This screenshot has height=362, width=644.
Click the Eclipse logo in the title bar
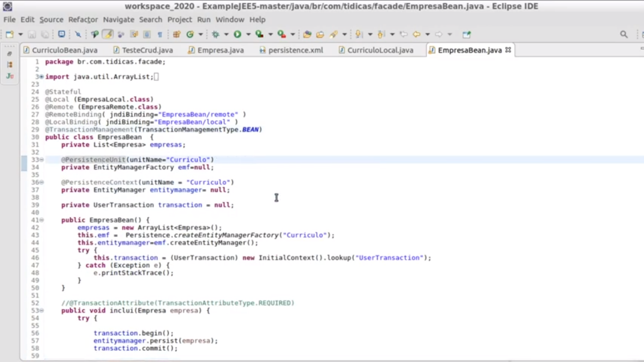[7, 6]
